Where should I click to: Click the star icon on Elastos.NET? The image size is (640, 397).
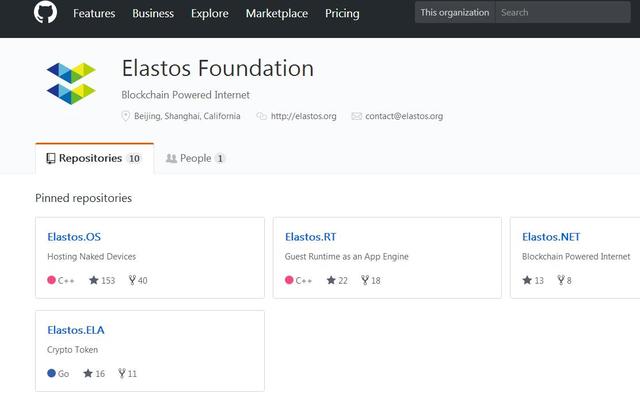tap(527, 280)
